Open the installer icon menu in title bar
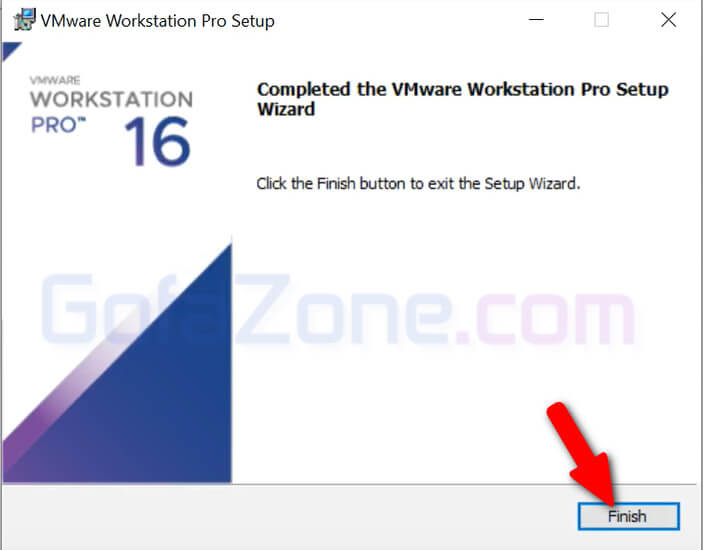The width and height of the screenshot is (703, 550). click(x=24, y=20)
